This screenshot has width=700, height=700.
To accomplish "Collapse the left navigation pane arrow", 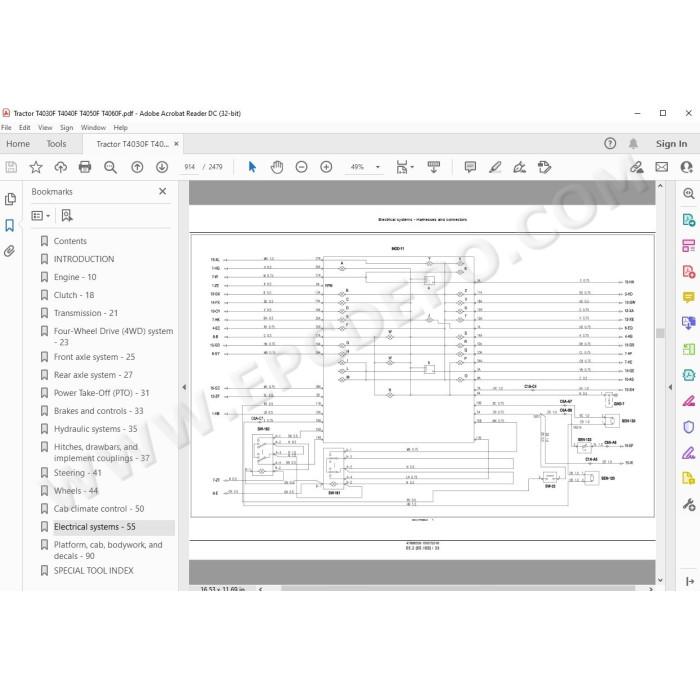I will (x=184, y=387).
